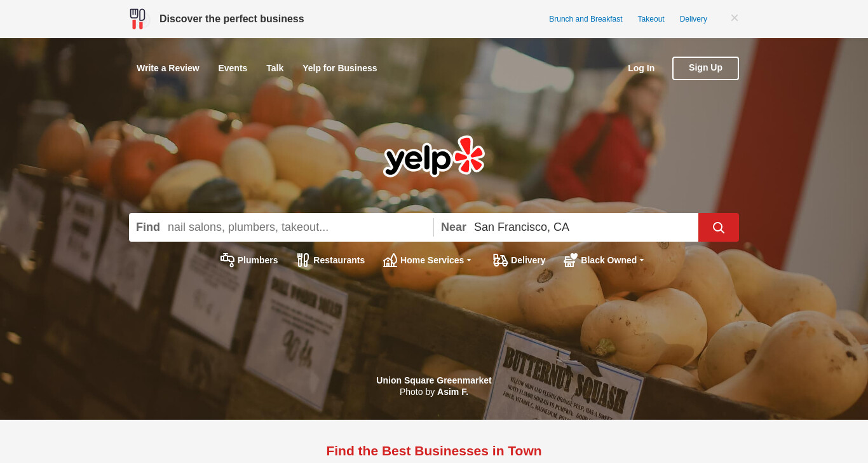Click the Sign Up button
The width and height of the screenshot is (868, 463).
pyautogui.click(x=705, y=68)
